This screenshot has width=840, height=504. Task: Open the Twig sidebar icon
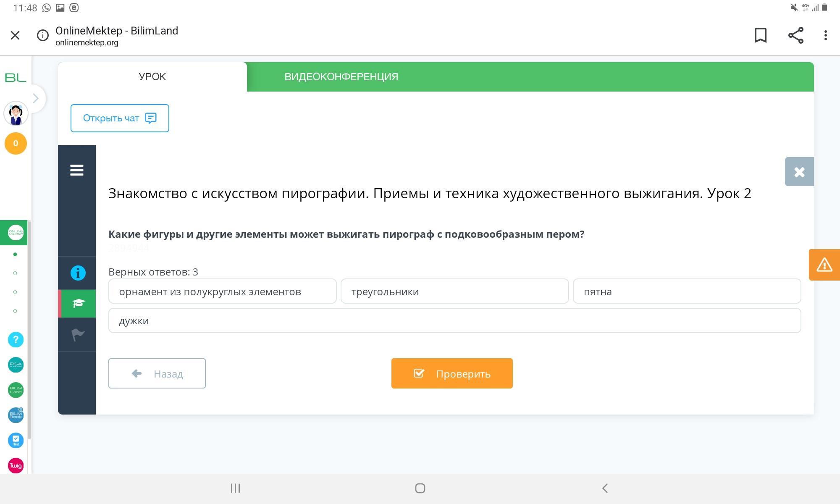tap(16, 465)
